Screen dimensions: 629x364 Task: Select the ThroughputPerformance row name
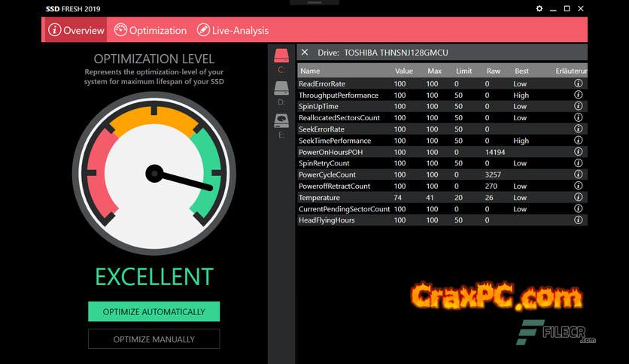[x=338, y=95]
